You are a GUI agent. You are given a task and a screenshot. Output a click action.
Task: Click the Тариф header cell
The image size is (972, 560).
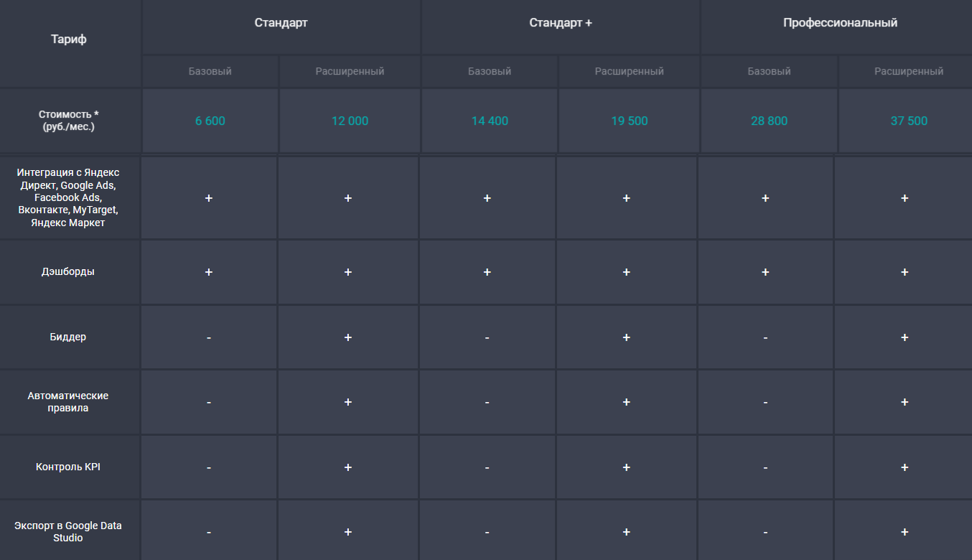click(69, 39)
